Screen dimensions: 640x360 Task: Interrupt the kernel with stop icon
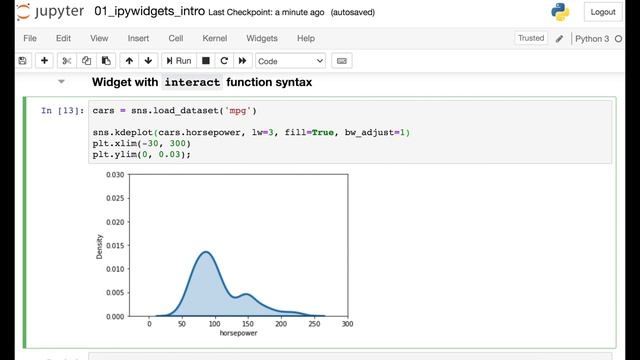tap(206, 61)
